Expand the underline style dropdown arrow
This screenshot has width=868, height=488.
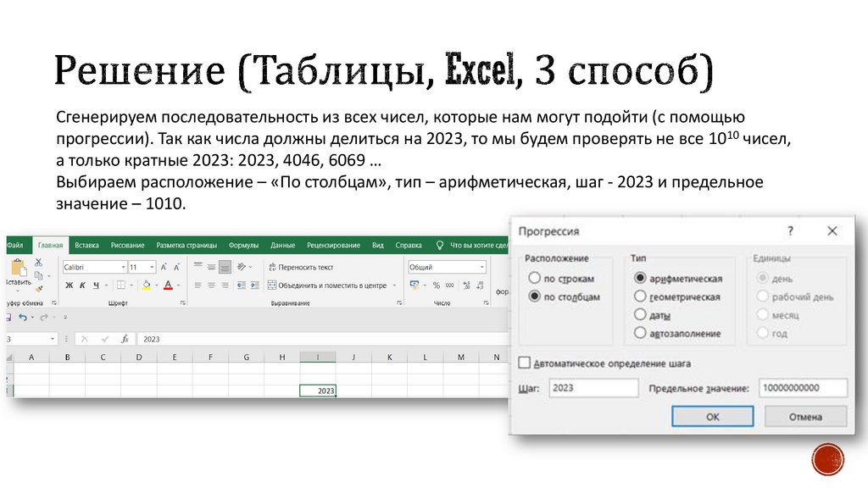click(106, 286)
